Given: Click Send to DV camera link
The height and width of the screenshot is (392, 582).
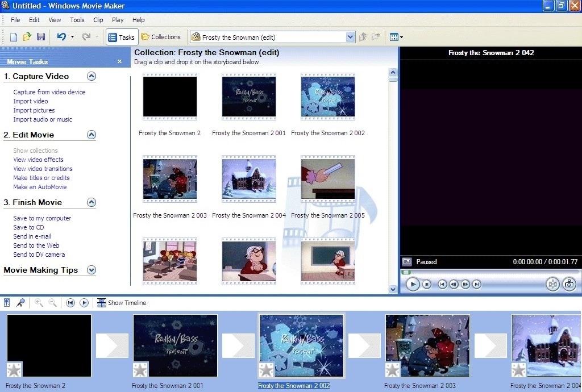Looking at the screenshot, I should coord(39,255).
